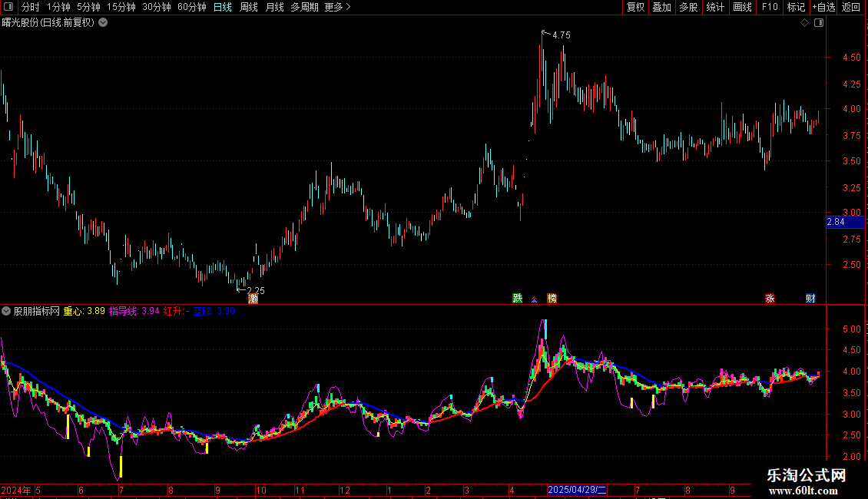Open the 多周期 multi-period view
Viewport: 868px width, 499px height.
(304, 7)
